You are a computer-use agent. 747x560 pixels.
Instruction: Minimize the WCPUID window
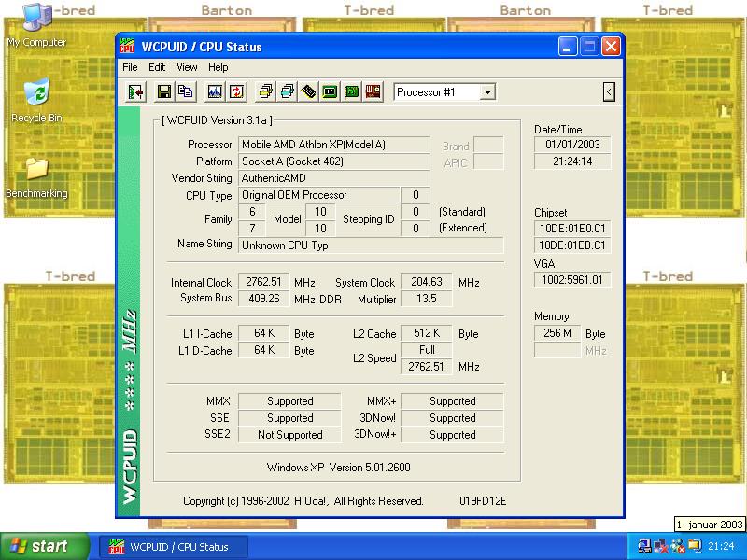click(x=568, y=47)
